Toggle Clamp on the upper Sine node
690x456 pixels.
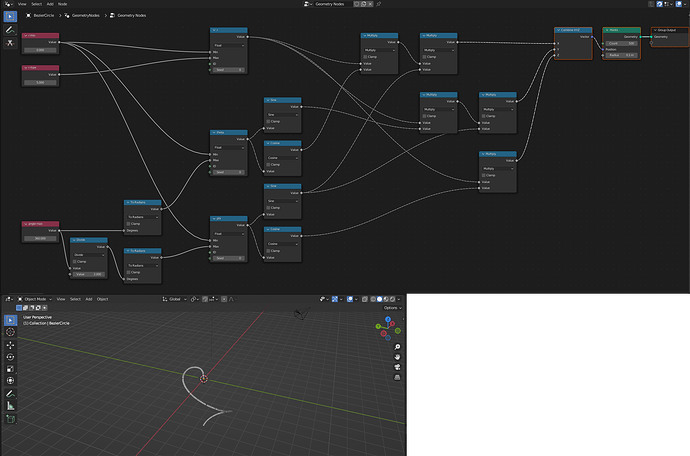tap(268, 121)
